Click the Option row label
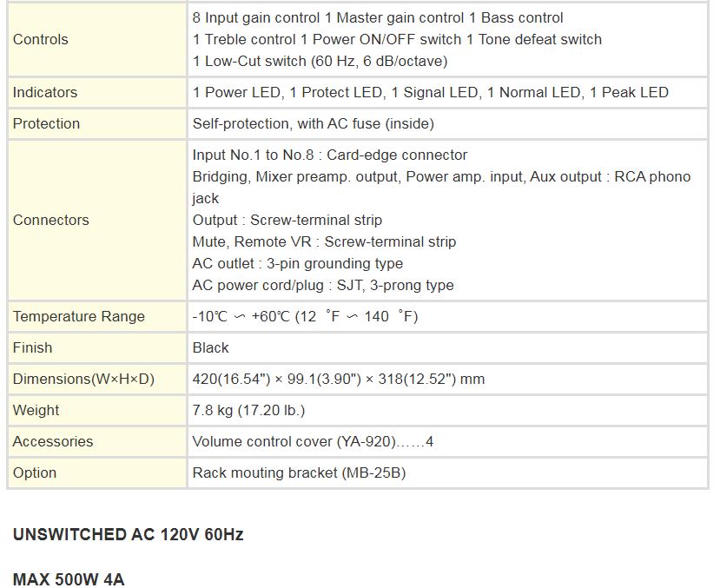720x588 pixels. click(35, 472)
